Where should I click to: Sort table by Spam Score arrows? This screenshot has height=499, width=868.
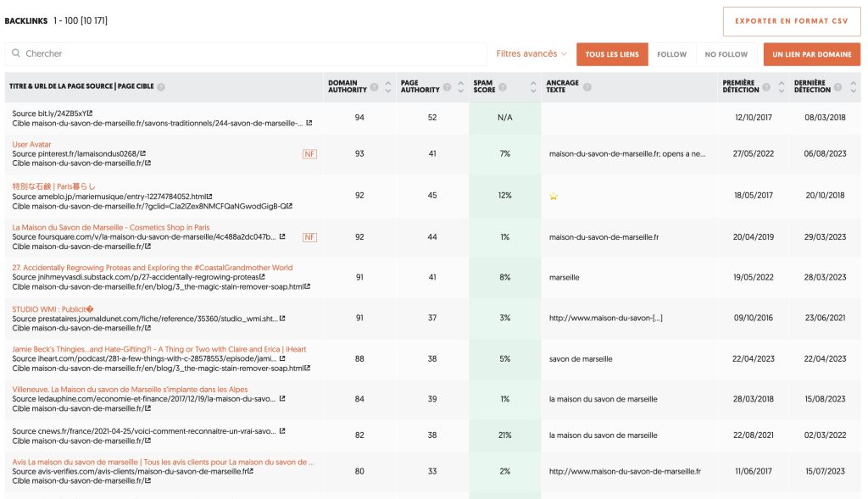[533, 87]
